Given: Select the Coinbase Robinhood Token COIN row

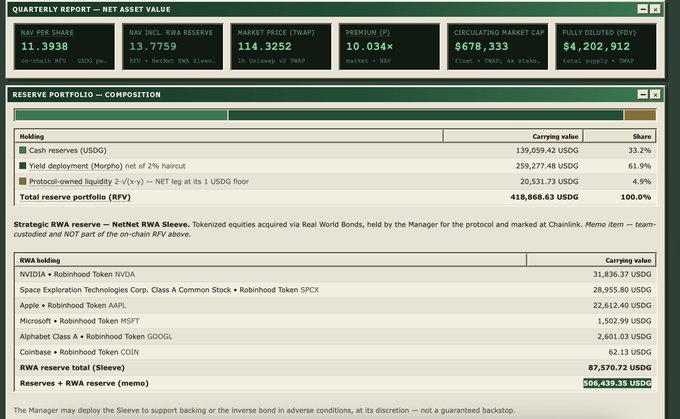Looking at the screenshot, I should click(335, 352).
